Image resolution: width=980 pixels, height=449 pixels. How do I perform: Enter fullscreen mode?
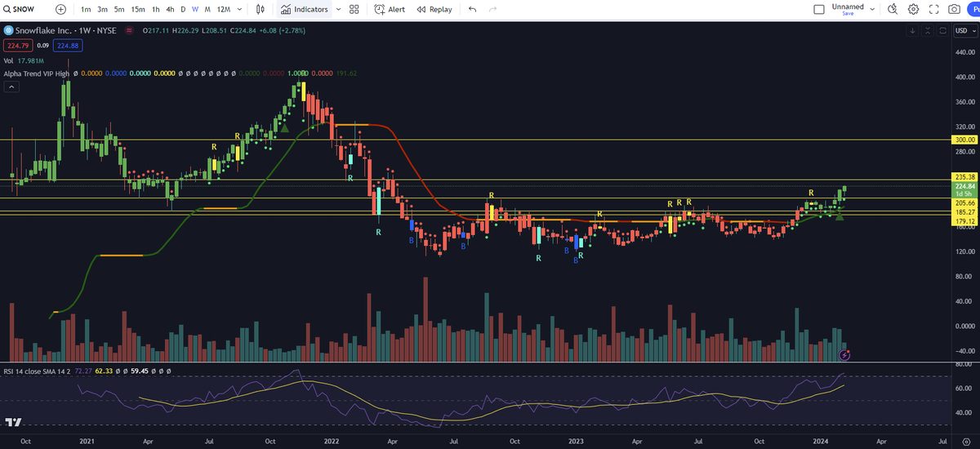(933, 9)
